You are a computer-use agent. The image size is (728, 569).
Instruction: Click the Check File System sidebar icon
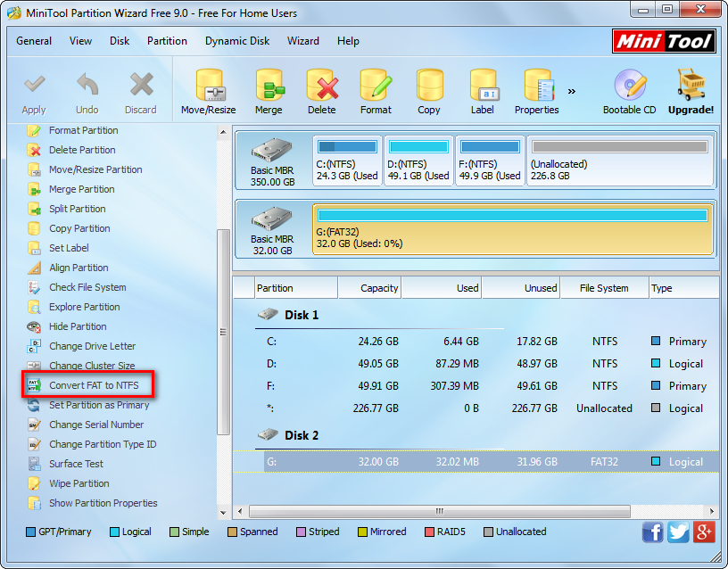click(x=34, y=288)
